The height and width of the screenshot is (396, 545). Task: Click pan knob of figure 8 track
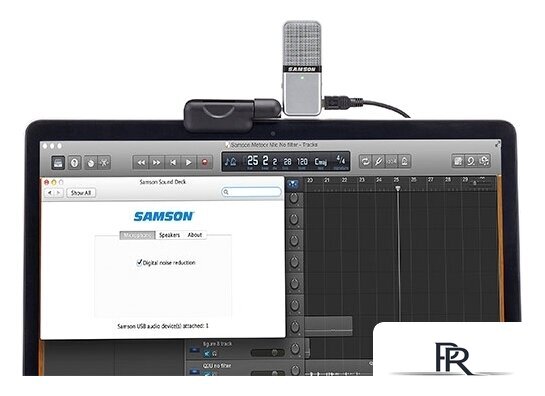[295, 348]
